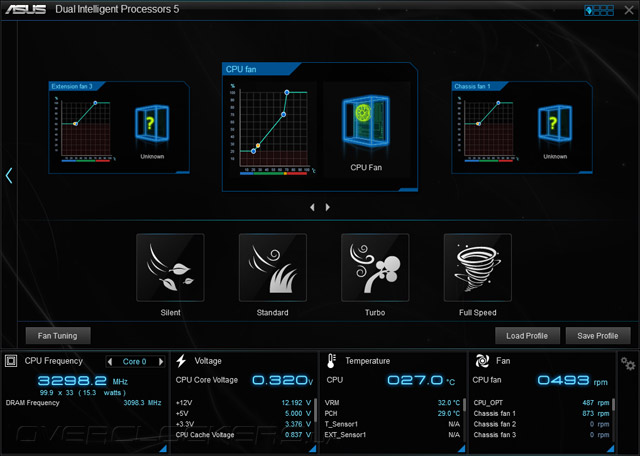Click the CPU Frequency chip icon
The width and height of the screenshot is (640, 456).
pyautogui.click(x=11, y=361)
